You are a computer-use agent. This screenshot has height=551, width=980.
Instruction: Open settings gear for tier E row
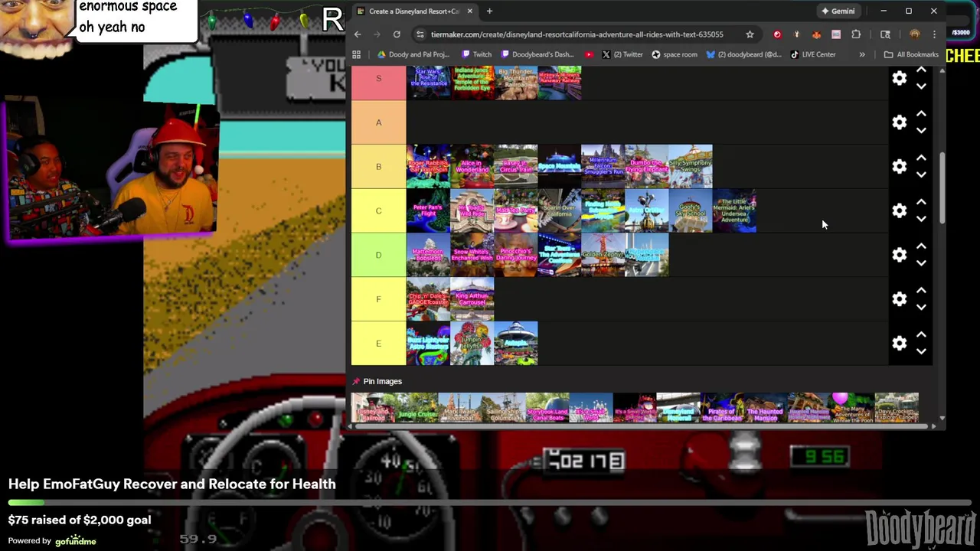(900, 344)
